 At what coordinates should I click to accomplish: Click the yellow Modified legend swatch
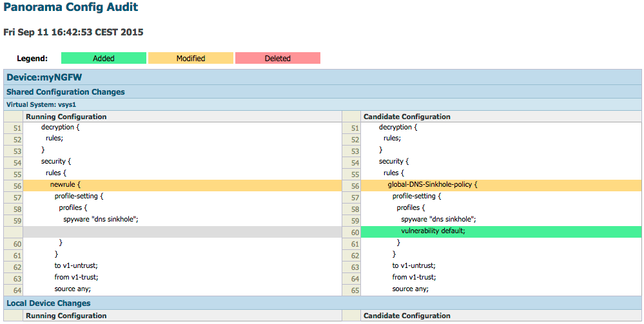click(191, 58)
